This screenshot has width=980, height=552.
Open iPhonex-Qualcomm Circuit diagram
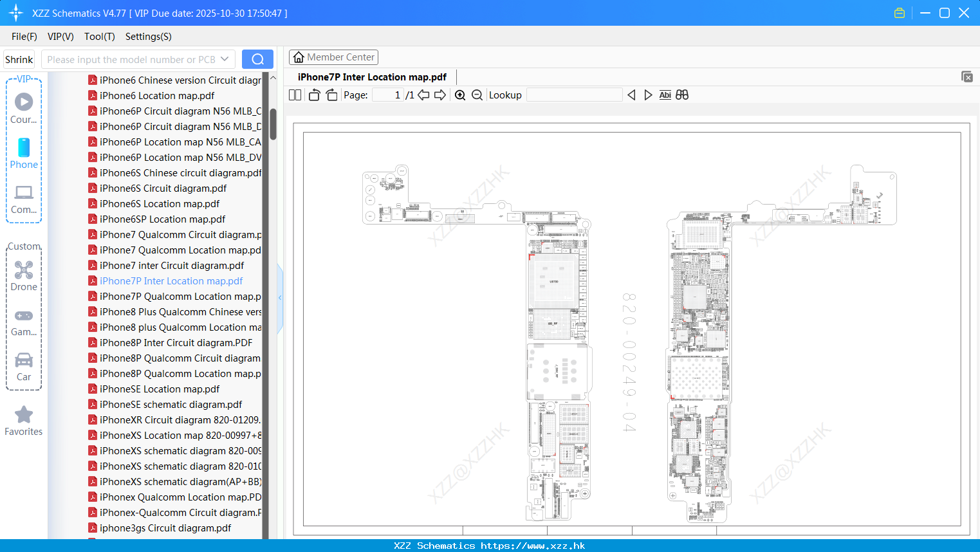click(x=174, y=513)
